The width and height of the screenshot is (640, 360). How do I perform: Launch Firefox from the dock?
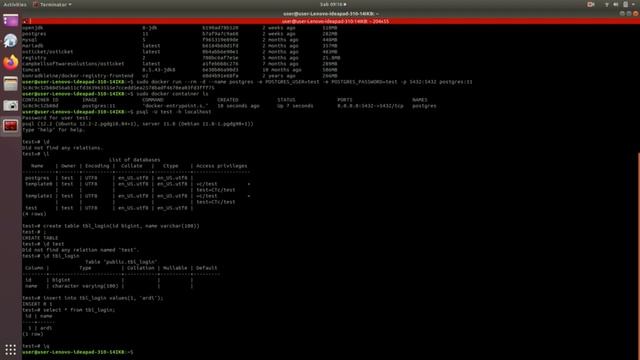[11, 62]
